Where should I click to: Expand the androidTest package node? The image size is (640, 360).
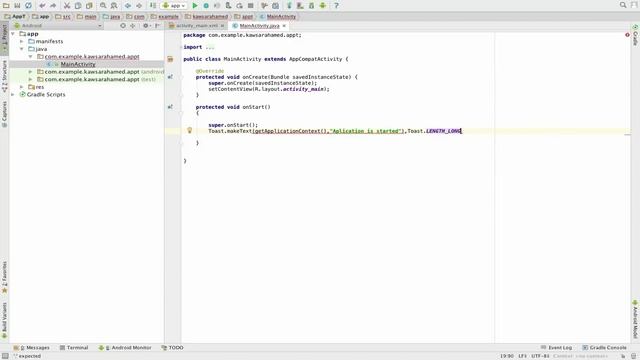tap(31, 72)
